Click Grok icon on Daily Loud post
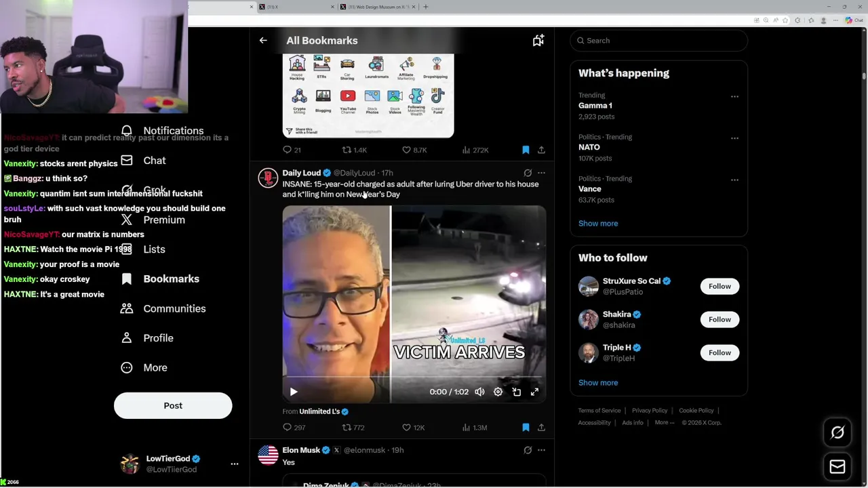Image resolution: width=868 pixels, height=488 pixels. [x=528, y=173]
